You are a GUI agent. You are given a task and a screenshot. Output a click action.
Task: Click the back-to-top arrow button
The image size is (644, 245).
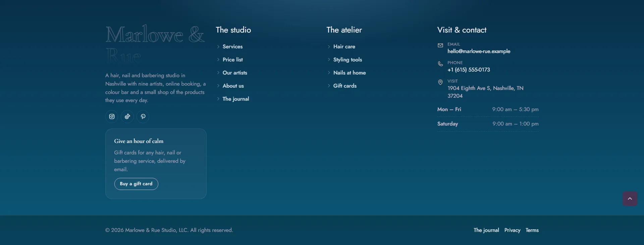[x=630, y=199]
